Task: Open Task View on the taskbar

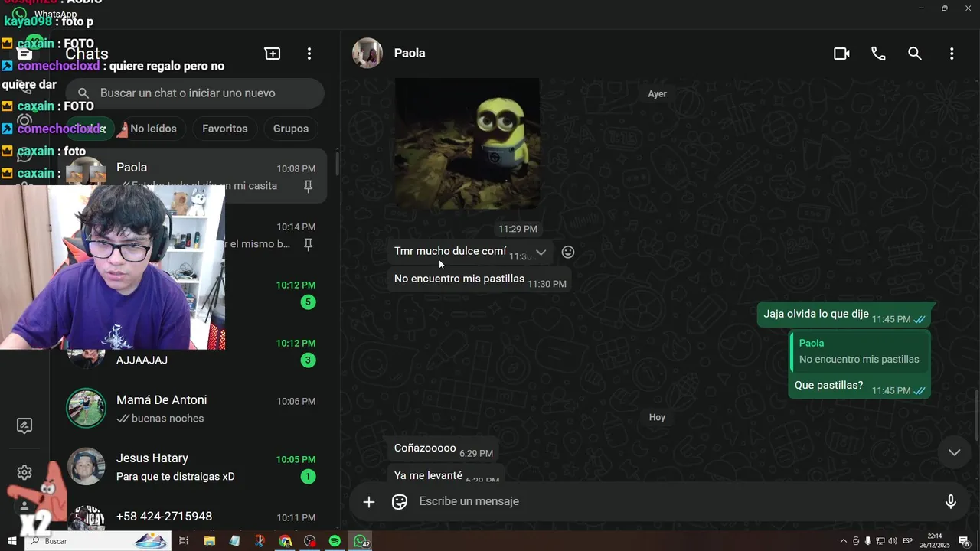Action: pos(184,541)
